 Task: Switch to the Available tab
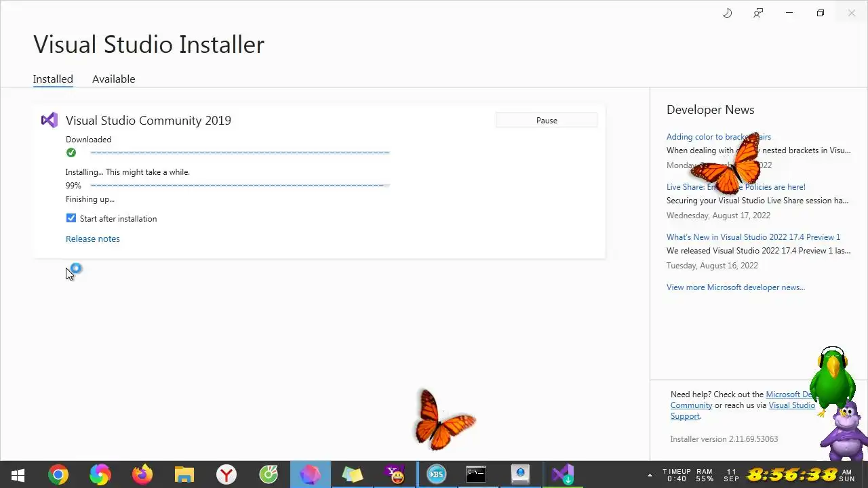pos(113,79)
